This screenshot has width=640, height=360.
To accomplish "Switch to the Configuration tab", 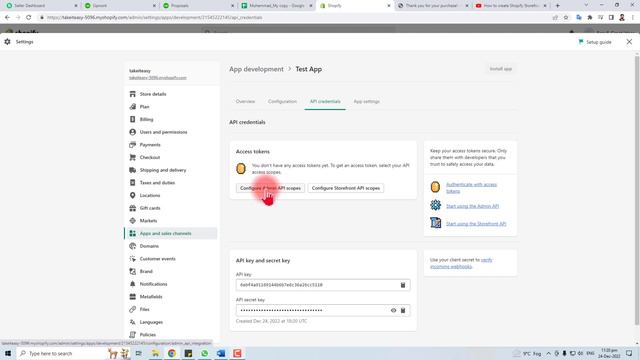I will [x=282, y=101].
